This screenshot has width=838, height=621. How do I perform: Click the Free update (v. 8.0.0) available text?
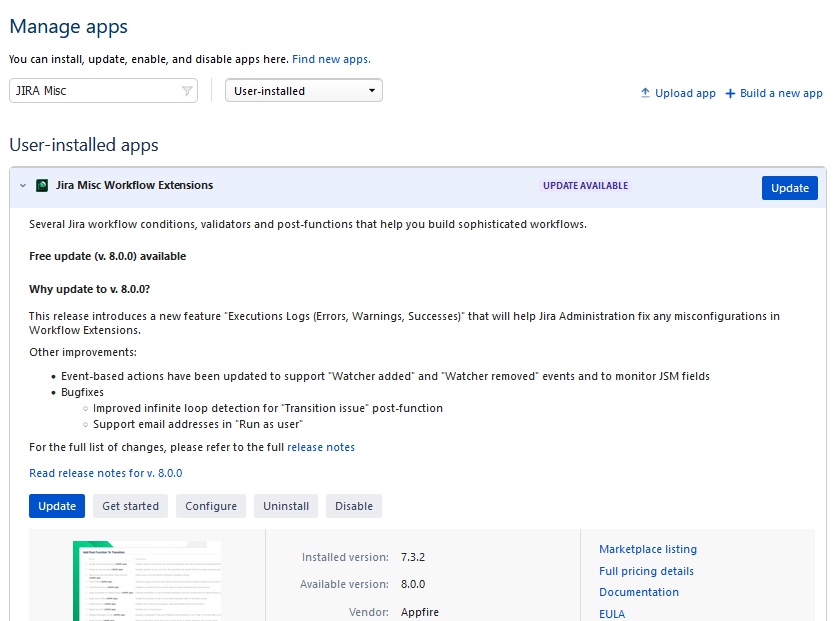click(107, 256)
